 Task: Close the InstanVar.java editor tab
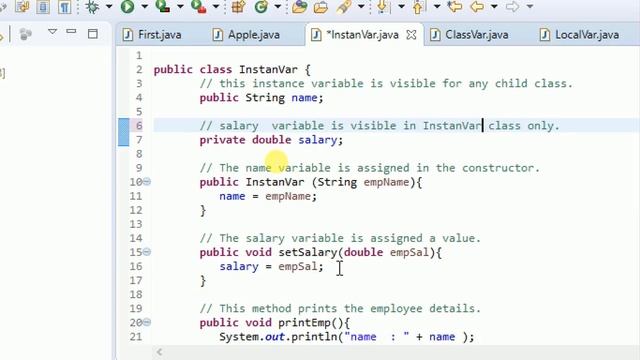pos(411,35)
